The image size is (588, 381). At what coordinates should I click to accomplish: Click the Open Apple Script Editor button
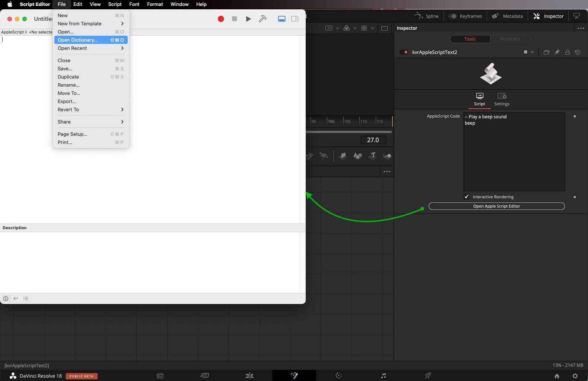point(496,206)
